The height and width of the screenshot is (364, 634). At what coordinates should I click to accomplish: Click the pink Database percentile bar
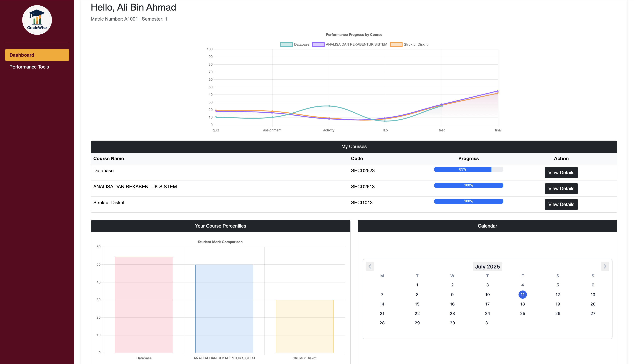click(x=144, y=305)
